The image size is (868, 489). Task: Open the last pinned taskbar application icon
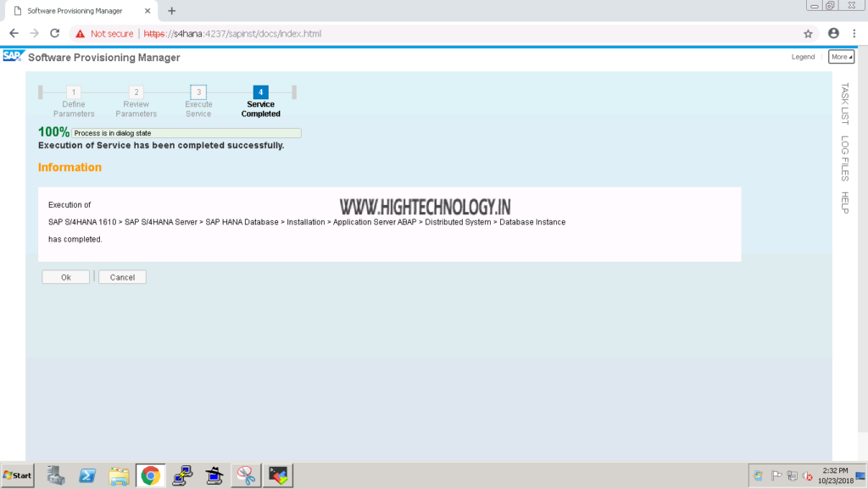(x=278, y=475)
